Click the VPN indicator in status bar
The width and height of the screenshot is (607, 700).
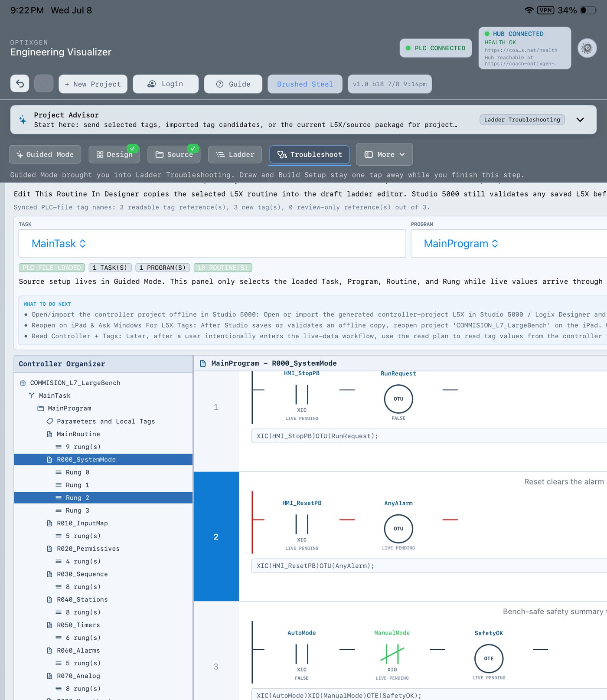[x=545, y=10]
